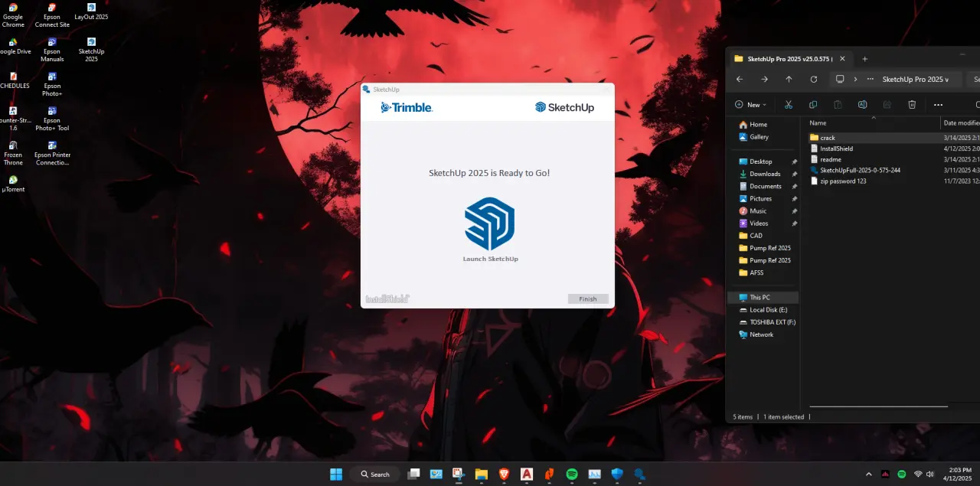The image size is (980, 486).
Task: Open the µTorrent desktop shortcut
Action: pyautogui.click(x=13, y=184)
